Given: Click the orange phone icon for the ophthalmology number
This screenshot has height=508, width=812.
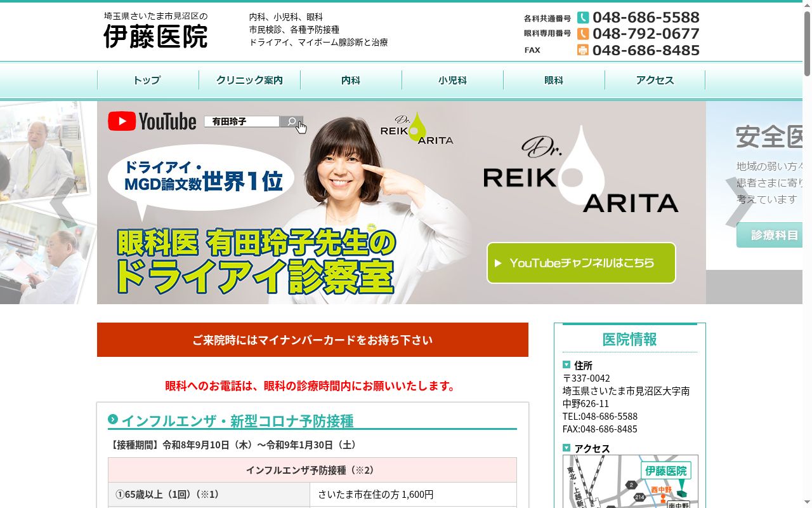Looking at the screenshot, I should point(583,34).
